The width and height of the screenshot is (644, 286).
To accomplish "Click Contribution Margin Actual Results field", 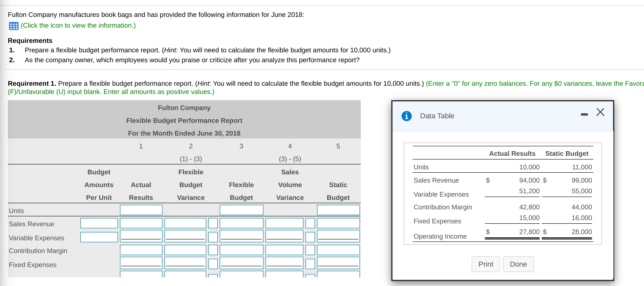I will 141,250.
